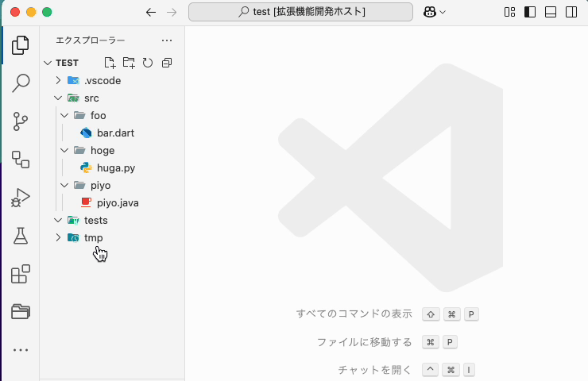Screen dimensions: 588x381
Task: Select the piyo folder name
Action: [100, 186]
